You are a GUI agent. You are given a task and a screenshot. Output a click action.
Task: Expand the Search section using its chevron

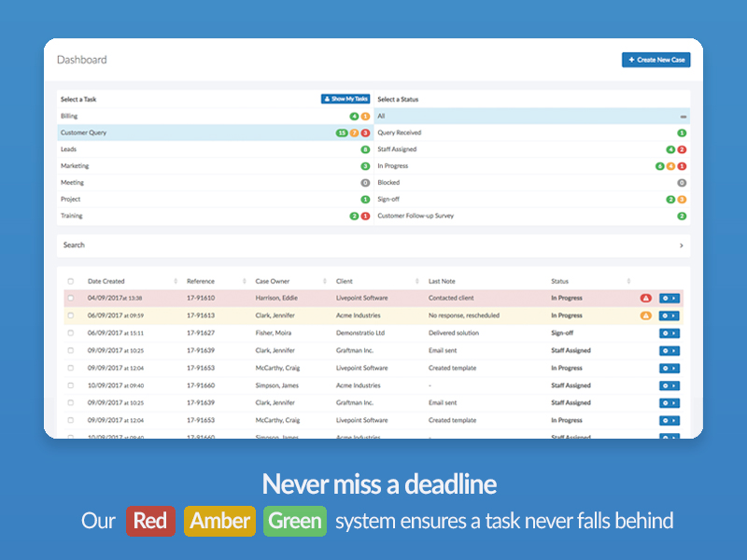pyautogui.click(x=679, y=245)
